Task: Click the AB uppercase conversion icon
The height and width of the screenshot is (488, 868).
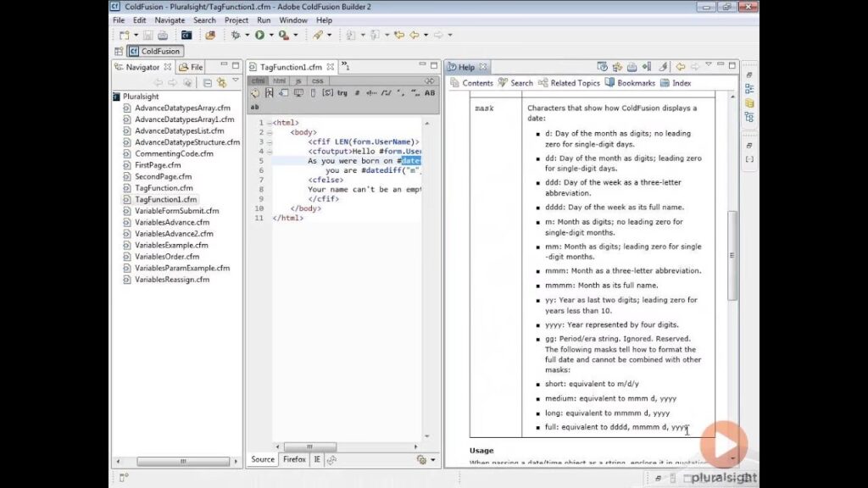Action: pyautogui.click(x=430, y=93)
